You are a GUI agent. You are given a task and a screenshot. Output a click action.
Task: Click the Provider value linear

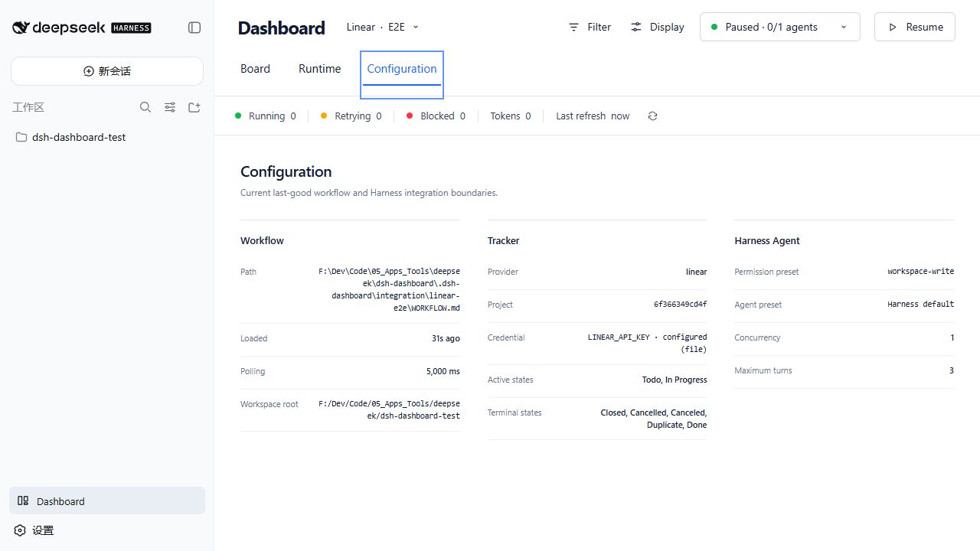(x=697, y=272)
